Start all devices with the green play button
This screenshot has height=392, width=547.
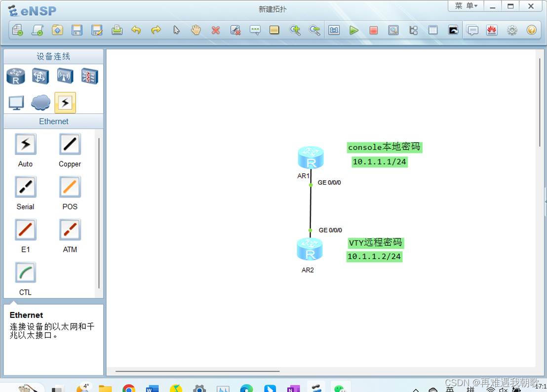click(x=354, y=30)
